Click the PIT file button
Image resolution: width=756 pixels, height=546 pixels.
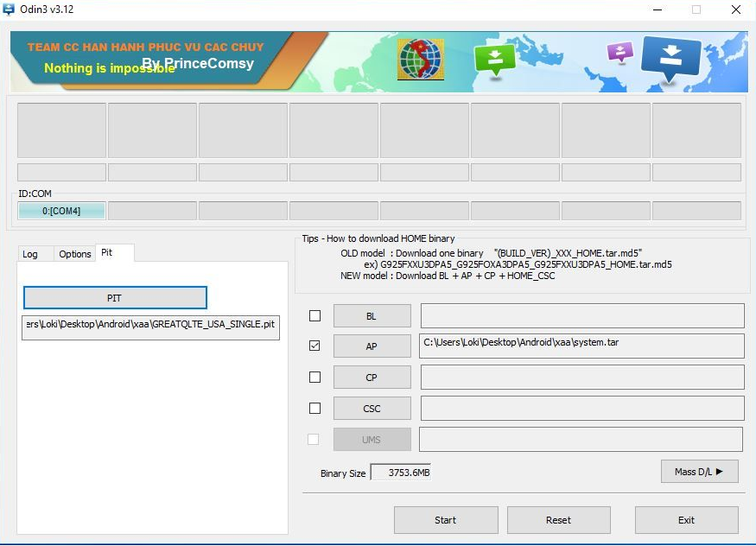coord(115,298)
